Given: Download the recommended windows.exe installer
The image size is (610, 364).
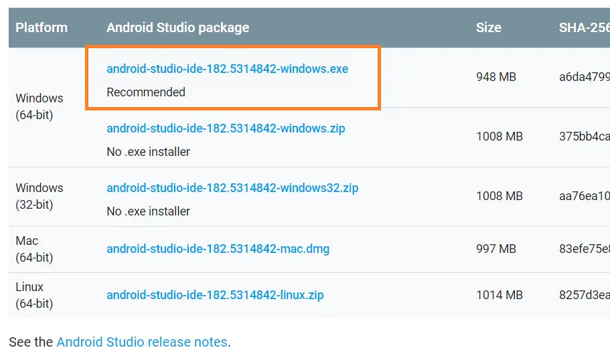Looking at the screenshot, I should (x=227, y=69).
